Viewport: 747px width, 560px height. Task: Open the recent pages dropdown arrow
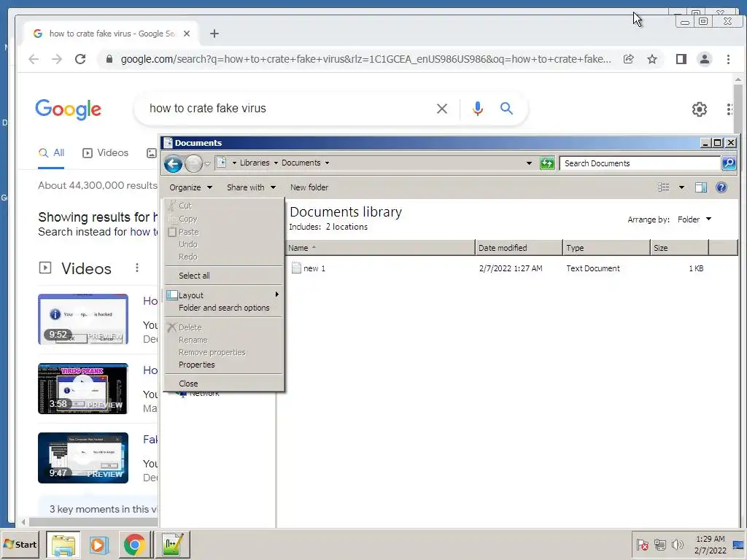pos(207,164)
